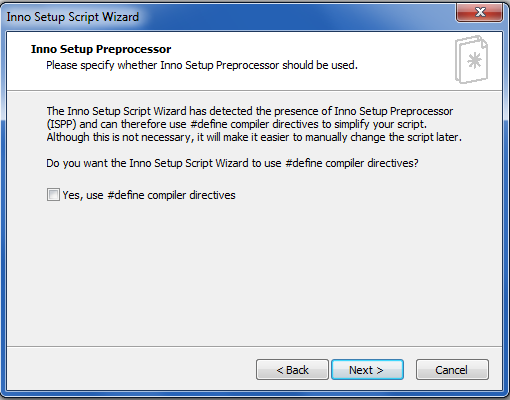The width and height of the screenshot is (510, 400).
Task: Close the wizard with the red X
Action: tap(480, 12)
